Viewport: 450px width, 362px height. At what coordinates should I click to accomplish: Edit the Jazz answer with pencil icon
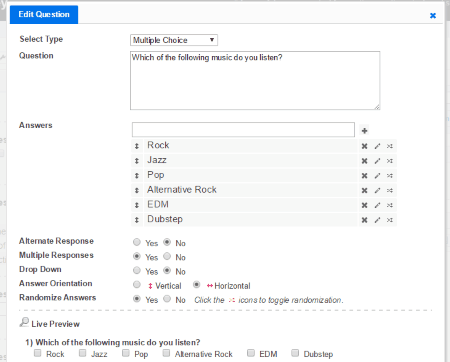coord(377,161)
